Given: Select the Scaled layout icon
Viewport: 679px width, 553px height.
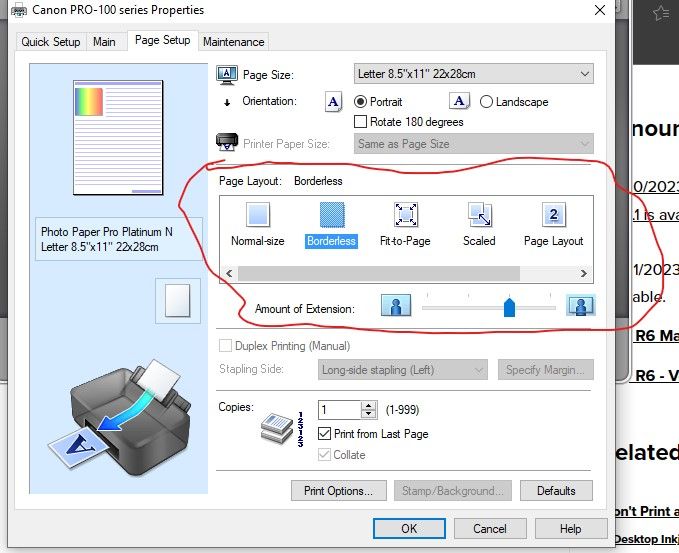Looking at the screenshot, I should (x=479, y=214).
